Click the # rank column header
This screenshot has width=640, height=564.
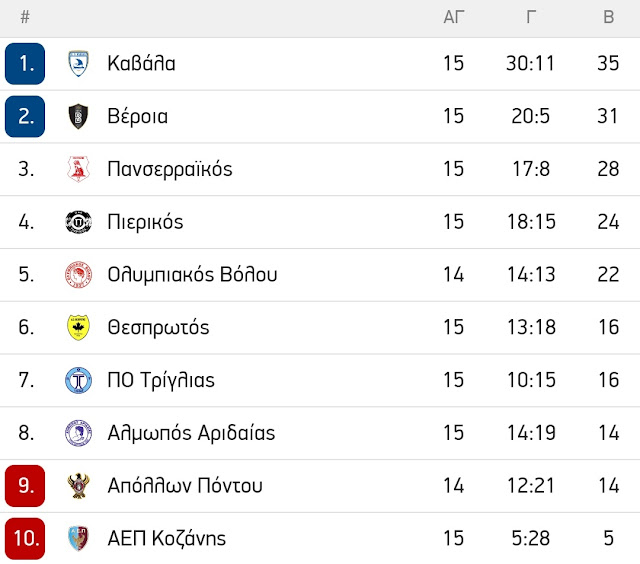pos(25,17)
